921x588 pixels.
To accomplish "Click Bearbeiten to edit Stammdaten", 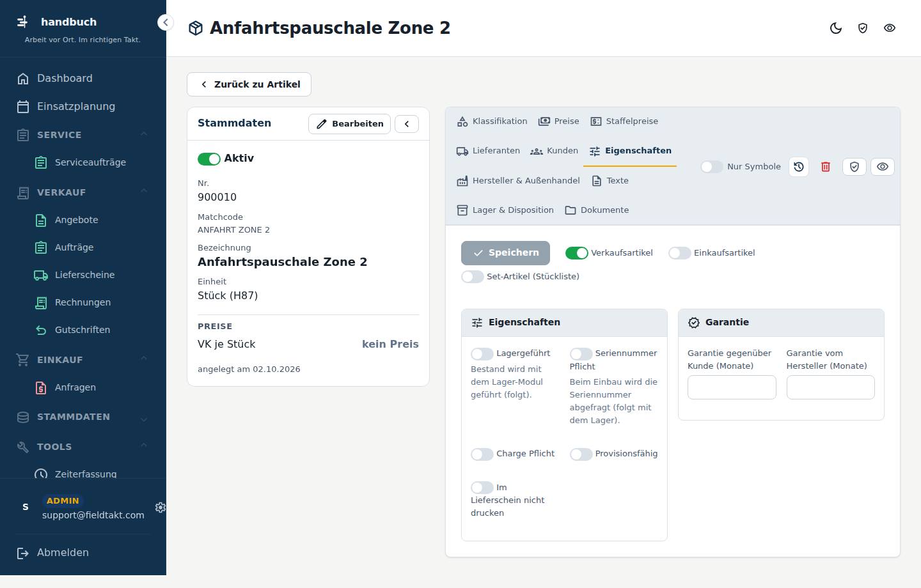I will click(349, 124).
